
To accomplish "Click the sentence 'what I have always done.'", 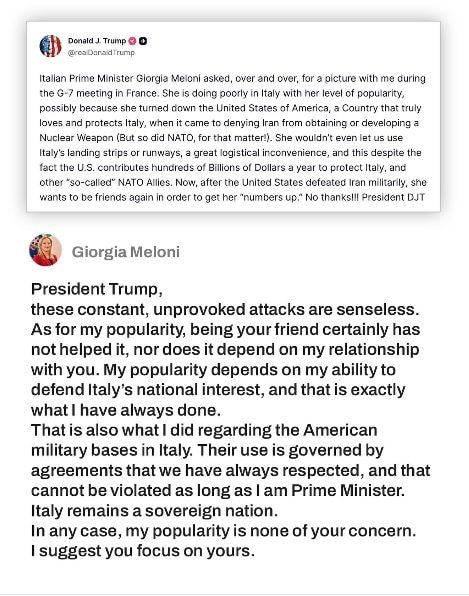I will point(126,410).
